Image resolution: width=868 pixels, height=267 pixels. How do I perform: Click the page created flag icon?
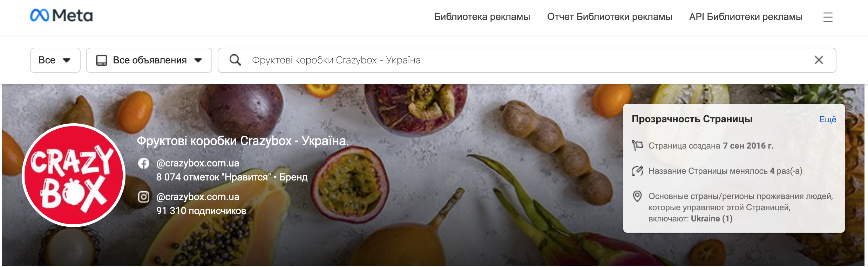point(637,145)
